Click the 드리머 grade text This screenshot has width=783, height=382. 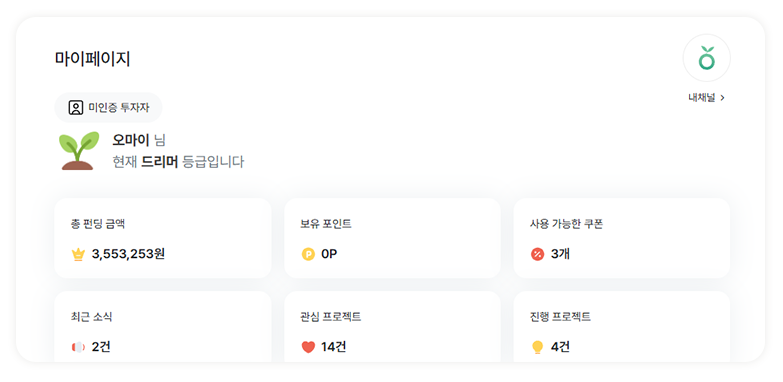(x=160, y=162)
